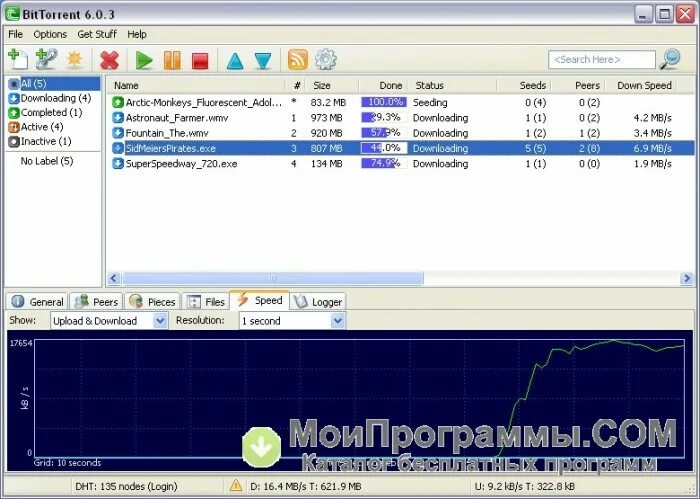This screenshot has width=700, height=499.
Task: Switch to the Files tab
Action: 206,302
